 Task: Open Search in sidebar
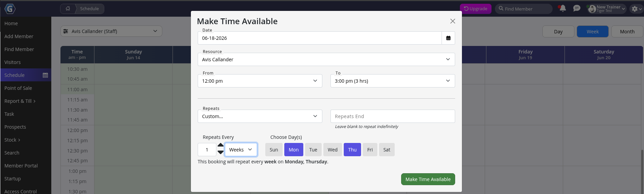click(x=12, y=153)
